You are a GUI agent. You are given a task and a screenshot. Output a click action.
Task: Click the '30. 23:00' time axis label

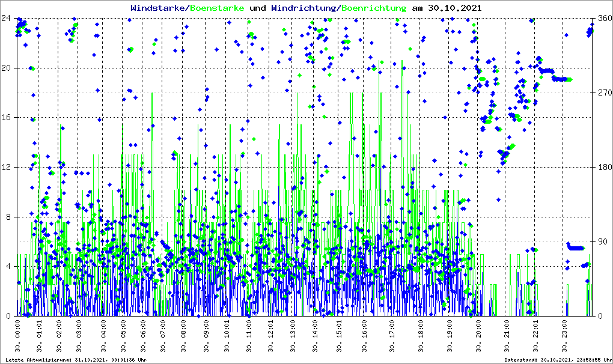click(x=564, y=337)
